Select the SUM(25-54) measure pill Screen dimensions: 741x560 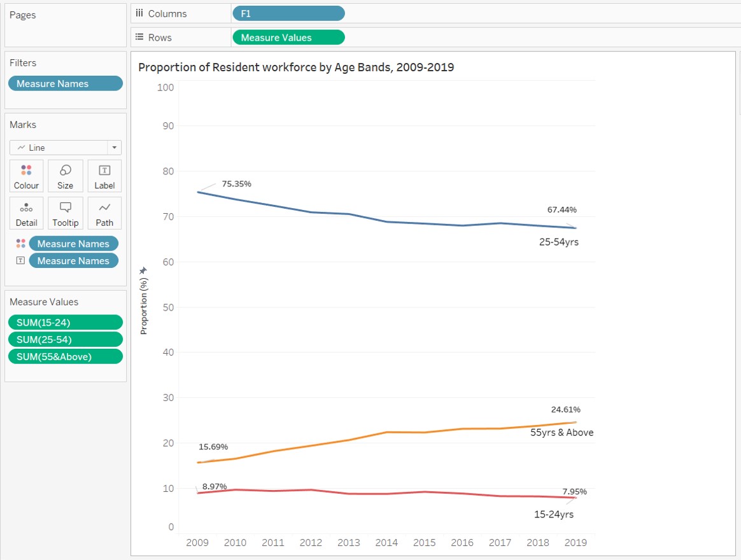point(65,339)
